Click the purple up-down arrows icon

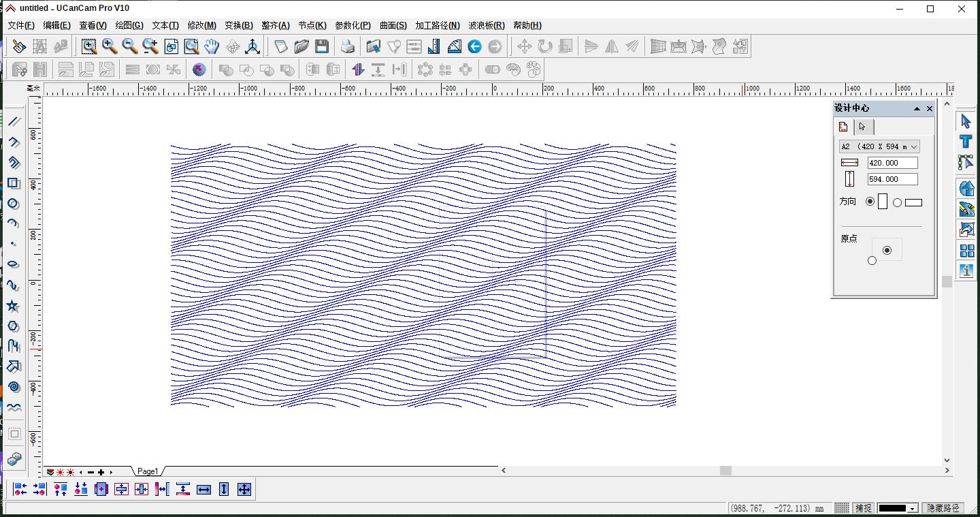(x=358, y=69)
